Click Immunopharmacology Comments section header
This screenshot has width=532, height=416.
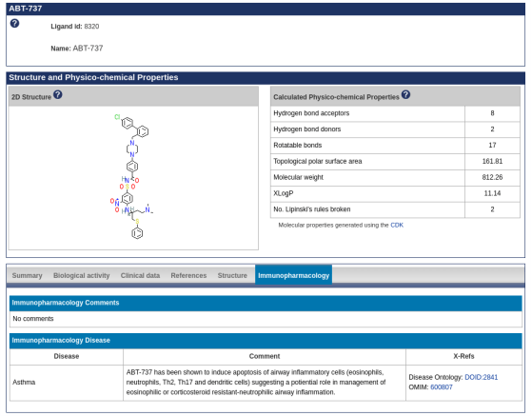pos(266,303)
